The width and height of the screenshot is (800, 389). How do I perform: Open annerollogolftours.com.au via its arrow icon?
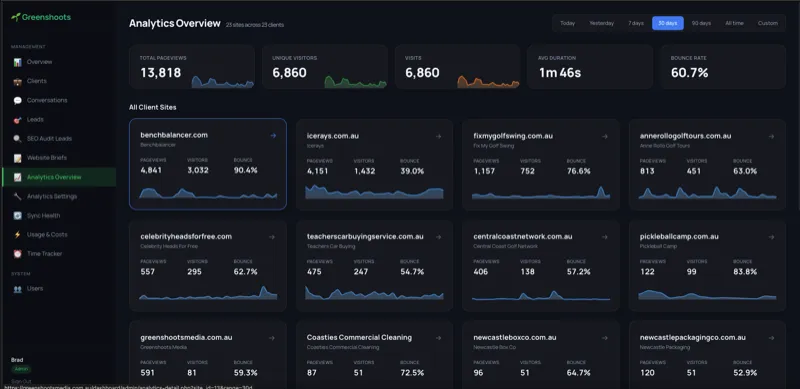click(x=771, y=136)
